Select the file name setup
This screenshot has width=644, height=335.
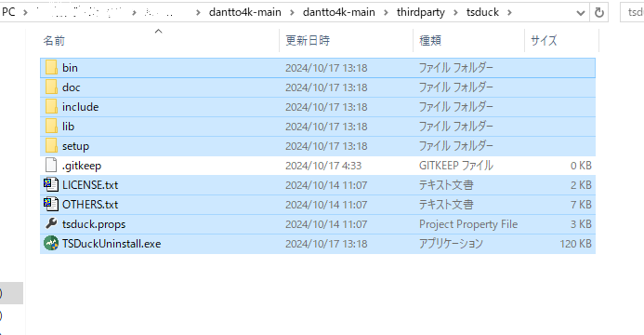pos(75,146)
